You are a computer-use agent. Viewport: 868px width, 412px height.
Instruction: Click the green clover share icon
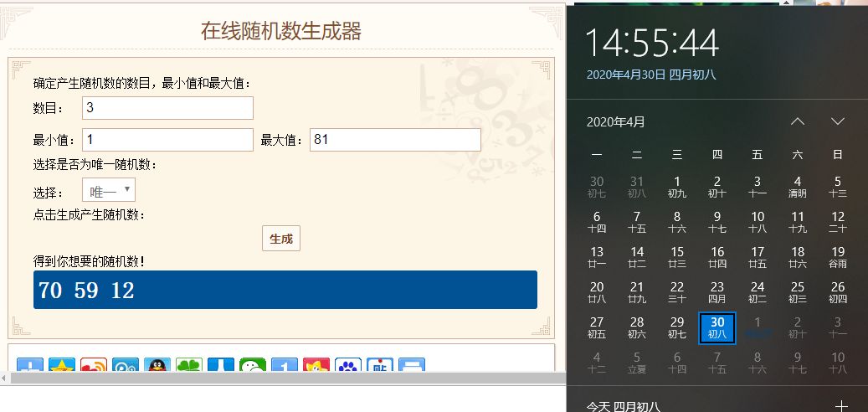(189, 365)
